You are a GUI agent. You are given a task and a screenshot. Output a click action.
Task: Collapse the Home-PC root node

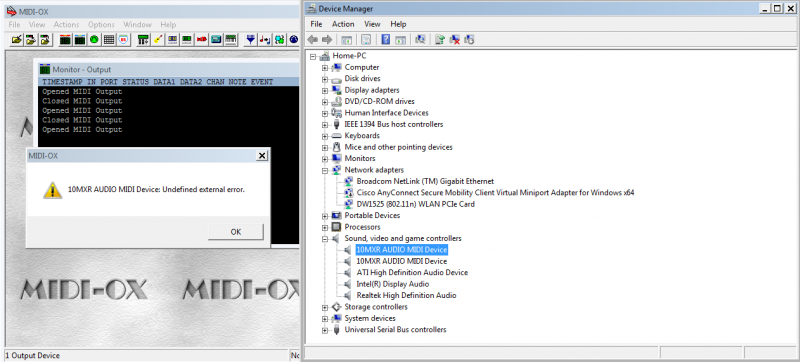[x=313, y=56]
